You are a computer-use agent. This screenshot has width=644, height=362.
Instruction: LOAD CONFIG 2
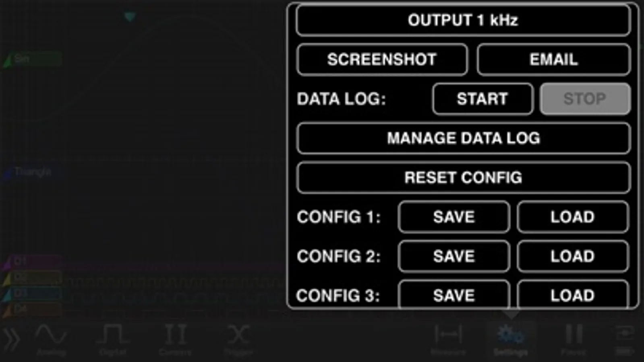click(573, 256)
